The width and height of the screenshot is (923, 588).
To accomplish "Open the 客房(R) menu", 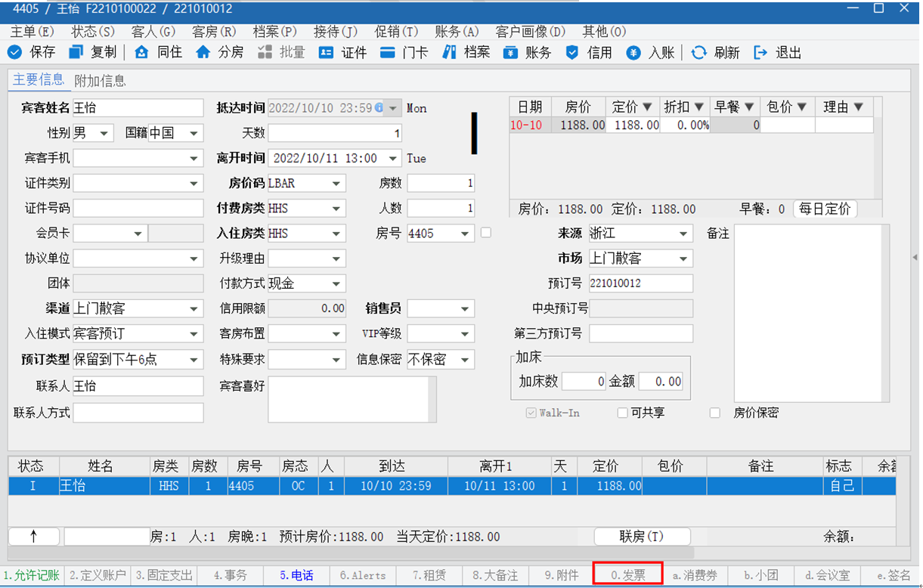I will click(x=214, y=31).
